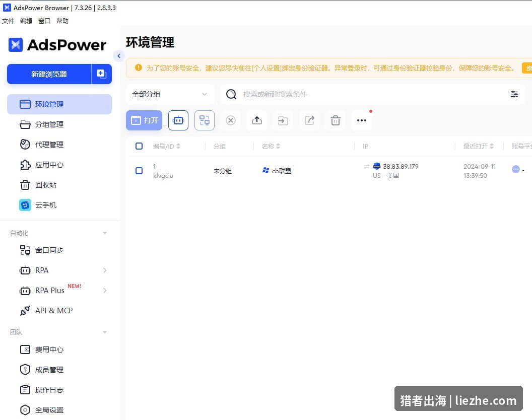This screenshot has height=420, width=532.
Task: Click the upload export toolbar icon
Action: pos(257,120)
